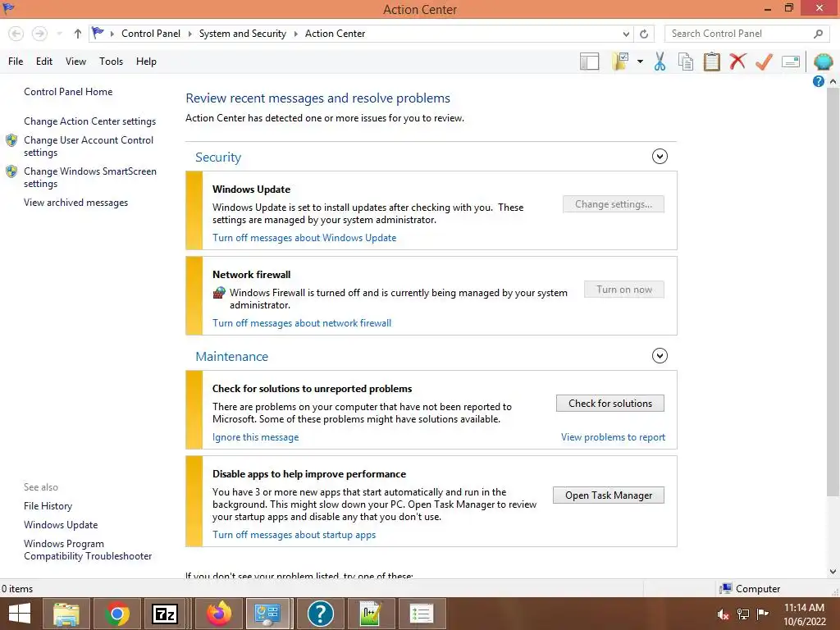
Task: Click scrollbar down arrow
Action: 833,572
